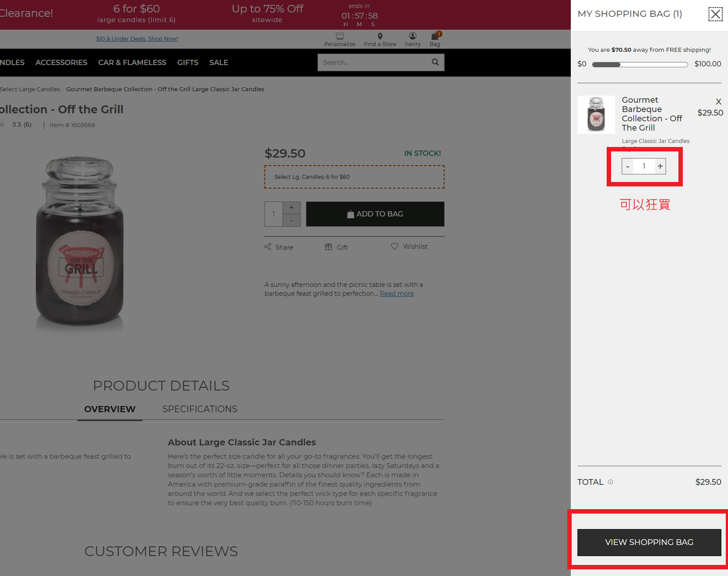Close the shopping bag panel

(715, 14)
